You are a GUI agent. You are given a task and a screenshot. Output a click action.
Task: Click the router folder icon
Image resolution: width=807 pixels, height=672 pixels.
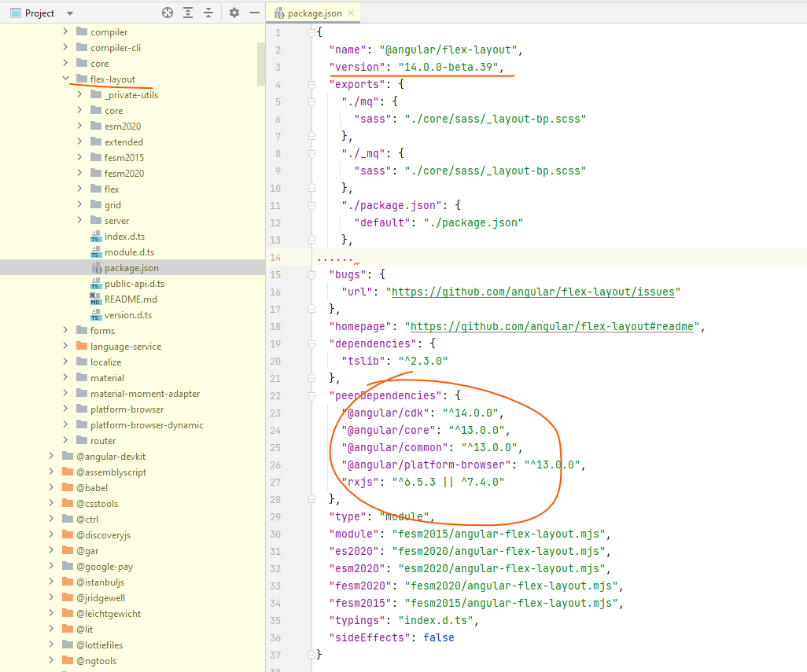pos(81,441)
